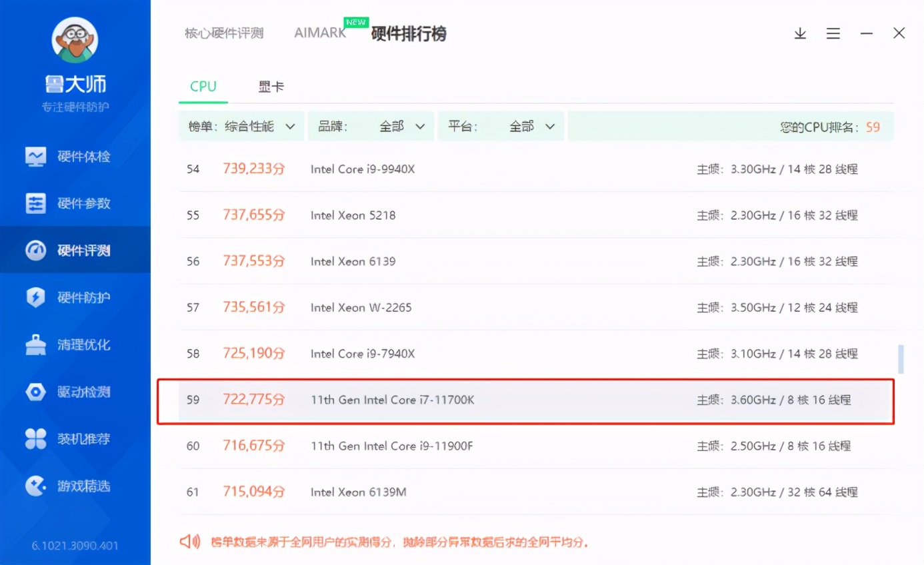The image size is (924, 565).
Task: Click the score 725,190分
Action: pos(253,353)
